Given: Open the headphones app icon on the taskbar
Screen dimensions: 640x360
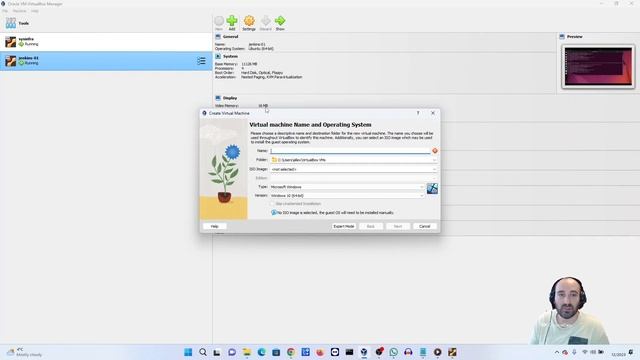Looking at the screenshot, I should point(408,352).
